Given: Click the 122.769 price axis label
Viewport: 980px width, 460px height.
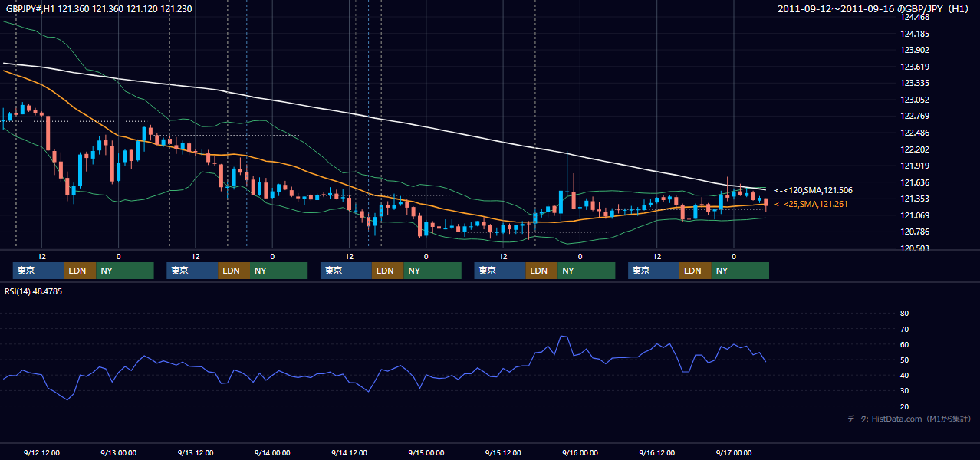Looking at the screenshot, I should click(916, 117).
